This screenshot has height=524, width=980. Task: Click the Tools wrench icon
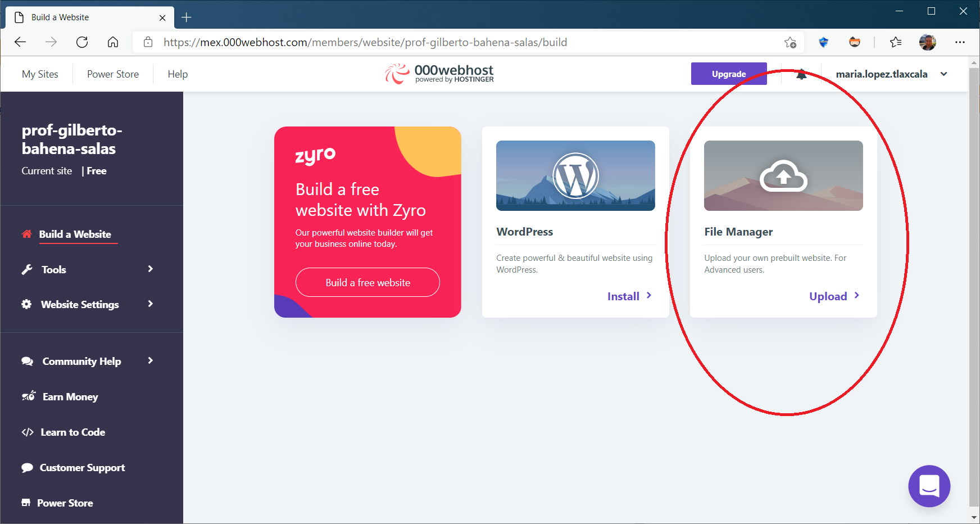pos(27,269)
